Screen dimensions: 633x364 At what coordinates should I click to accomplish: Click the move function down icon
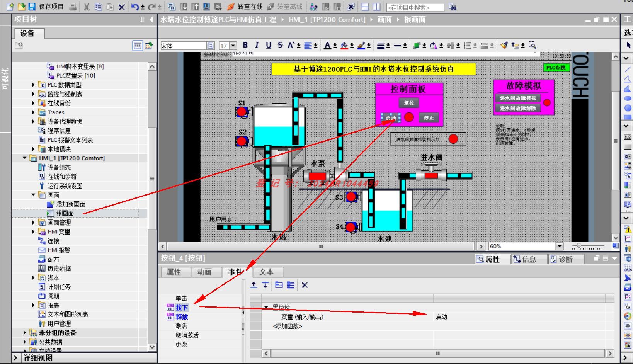(x=265, y=285)
